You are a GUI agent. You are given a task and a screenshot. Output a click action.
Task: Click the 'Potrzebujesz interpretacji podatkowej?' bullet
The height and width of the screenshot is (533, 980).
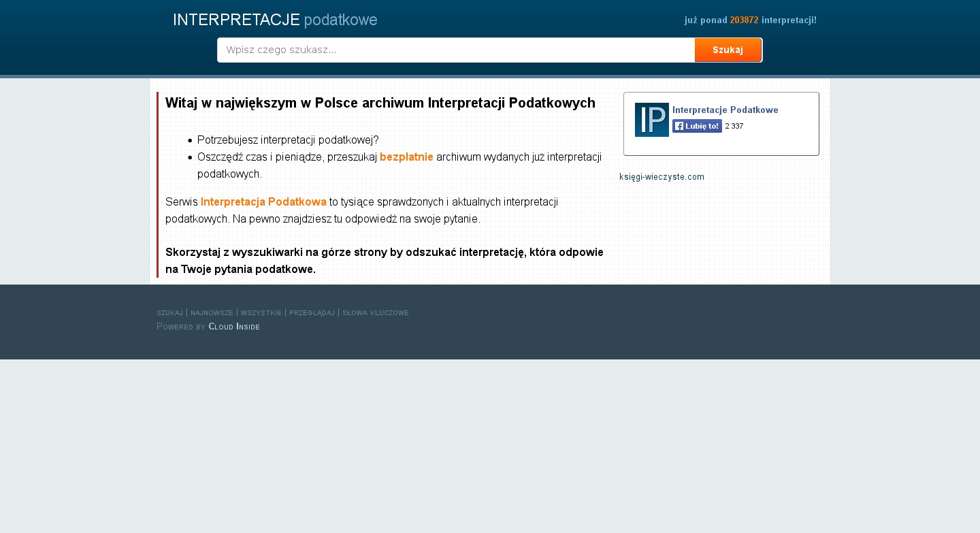[288, 140]
